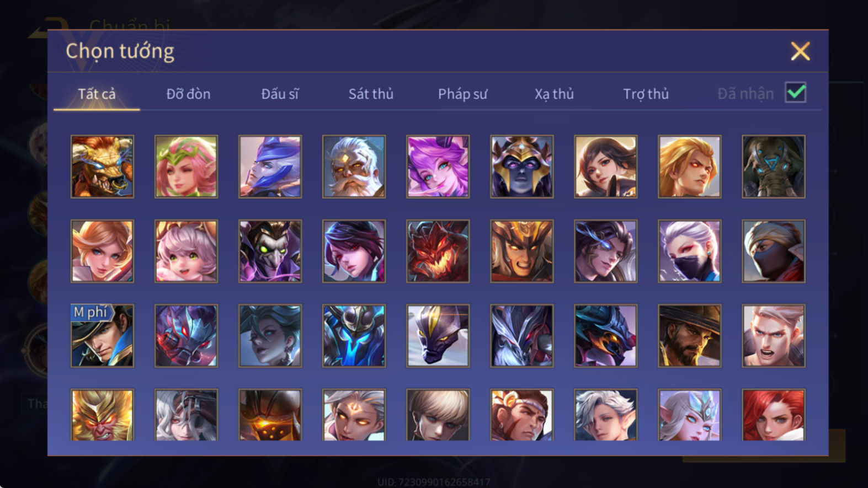The height and width of the screenshot is (488, 868).
Task: Pick the white-bearded old man hero
Action: coord(354,167)
